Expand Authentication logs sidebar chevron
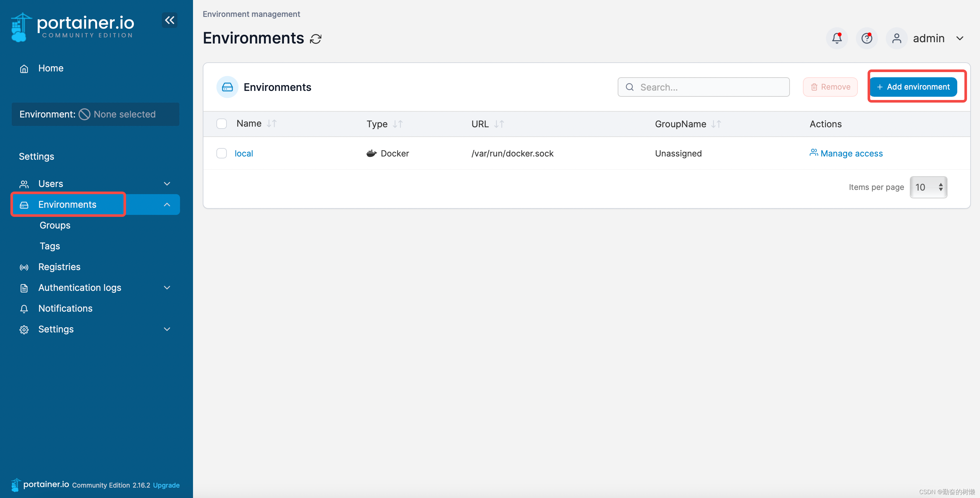This screenshot has height=498, width=980. [167, 288]
